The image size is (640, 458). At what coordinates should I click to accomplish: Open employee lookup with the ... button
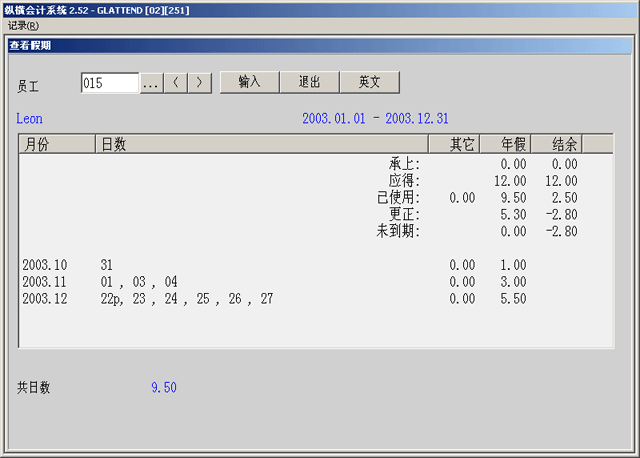[151, 83]
